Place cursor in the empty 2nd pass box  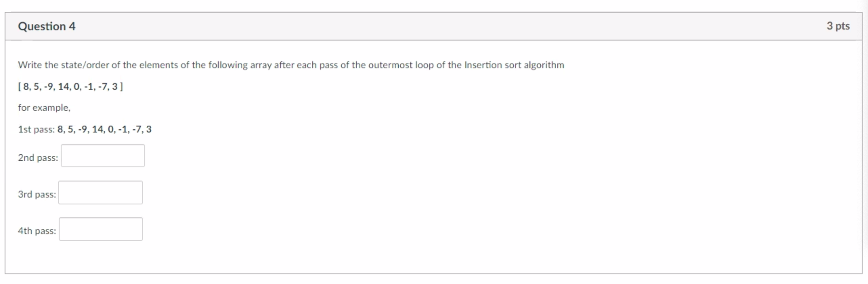(102, 155)
